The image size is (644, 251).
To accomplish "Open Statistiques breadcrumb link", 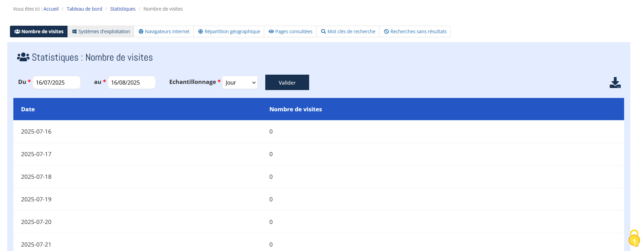I will coord(123,9).
